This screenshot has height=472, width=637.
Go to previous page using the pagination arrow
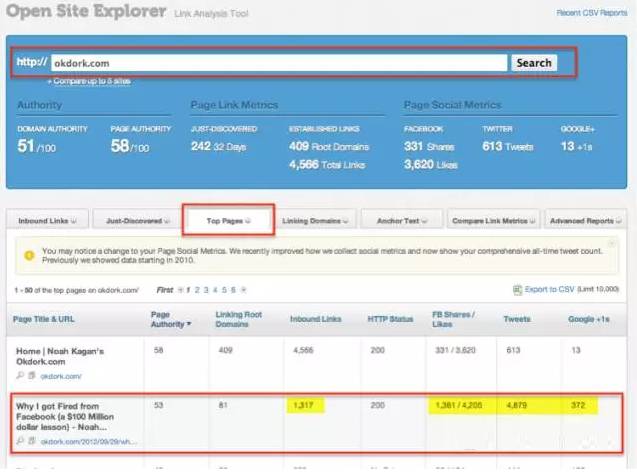point(181,290)
